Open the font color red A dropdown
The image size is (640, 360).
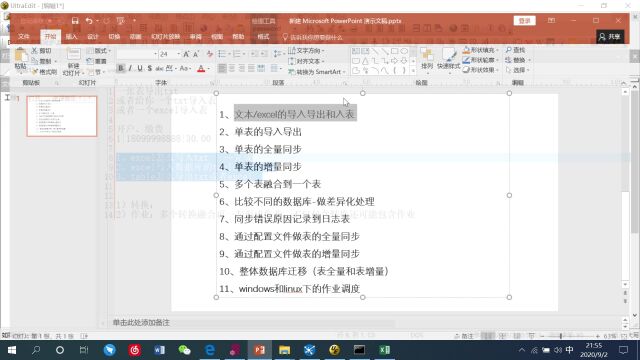click(x=209, y=69)
